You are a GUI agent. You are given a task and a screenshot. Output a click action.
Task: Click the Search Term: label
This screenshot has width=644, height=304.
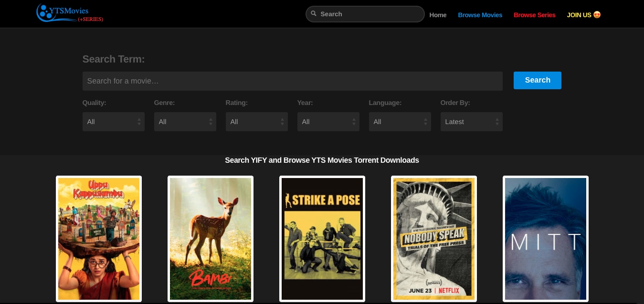114,59
